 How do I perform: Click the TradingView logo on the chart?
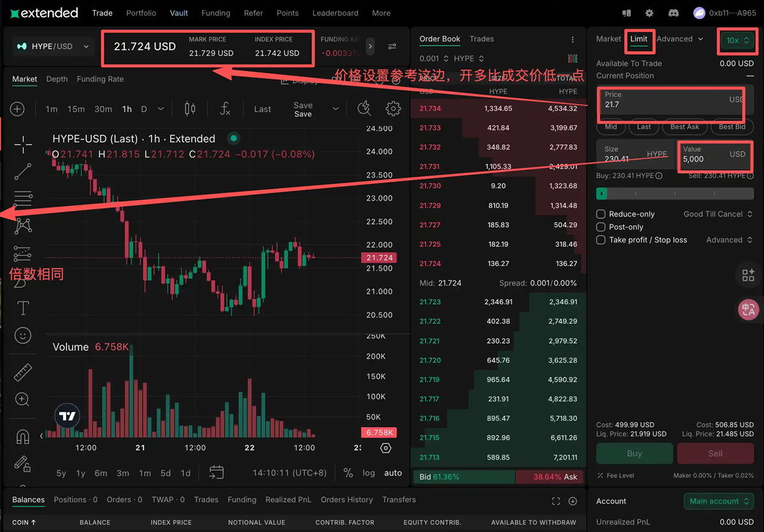(67, 417)
